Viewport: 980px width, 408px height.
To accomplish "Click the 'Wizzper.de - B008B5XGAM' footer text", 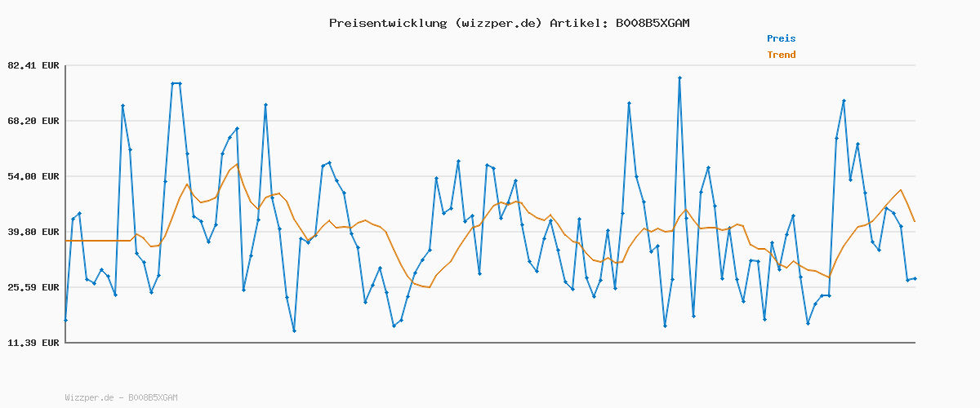I will coord(121,397).
